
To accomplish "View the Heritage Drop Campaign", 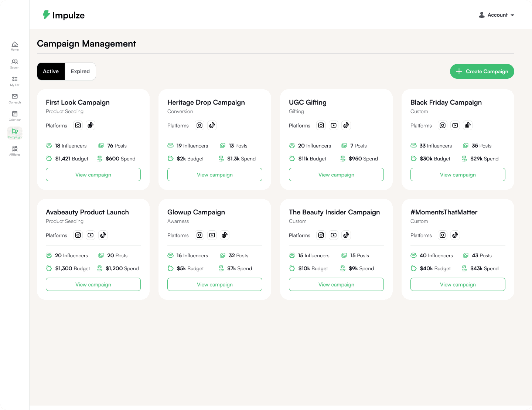I will coord(215,174).
